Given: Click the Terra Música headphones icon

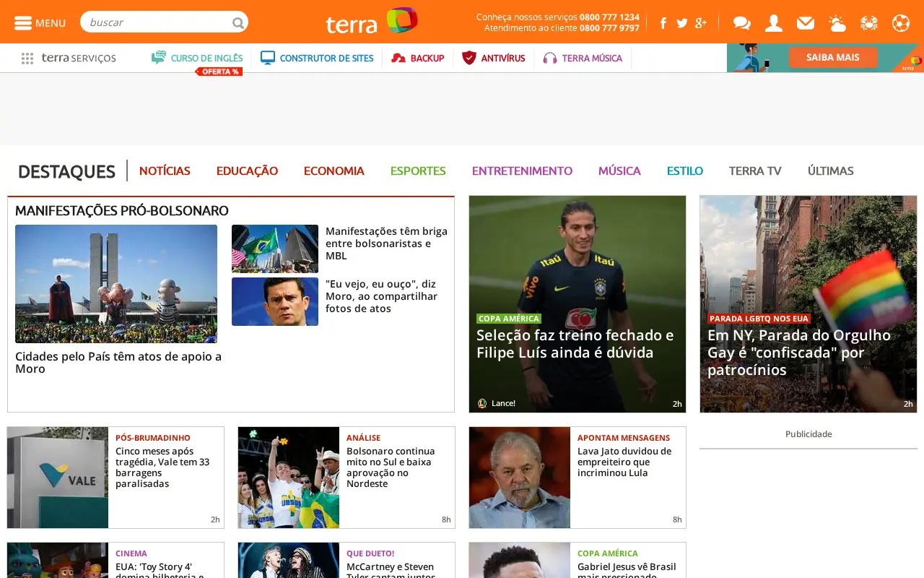Looking at the screenshot, I should [x=550, y=58].
